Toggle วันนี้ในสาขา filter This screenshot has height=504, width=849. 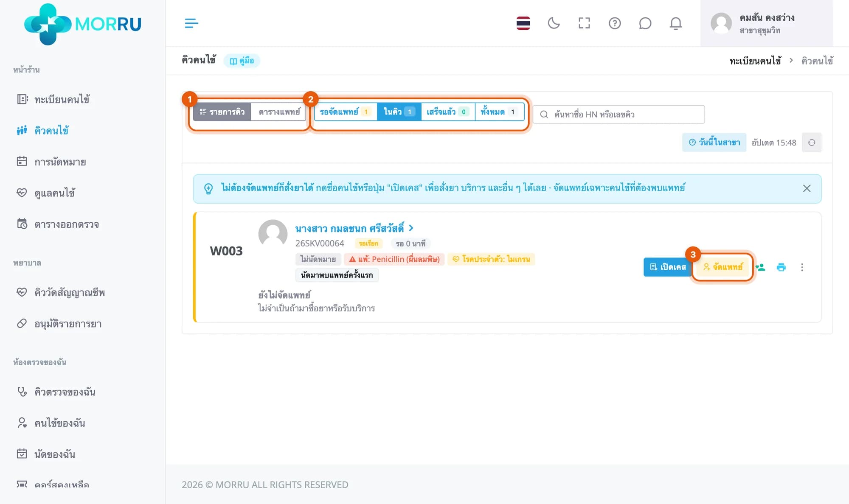[714, 143]
